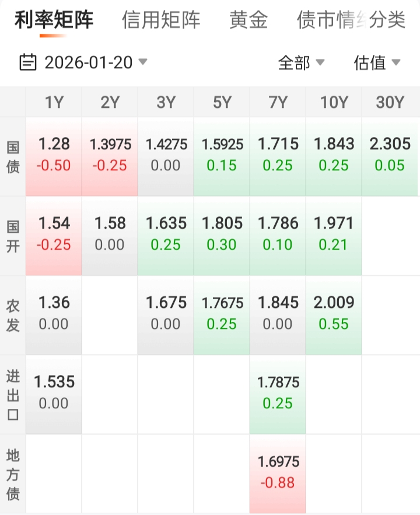Select the 利率矩阵 tab
Viewport: 420px width, 515px height.
point(54,20)
